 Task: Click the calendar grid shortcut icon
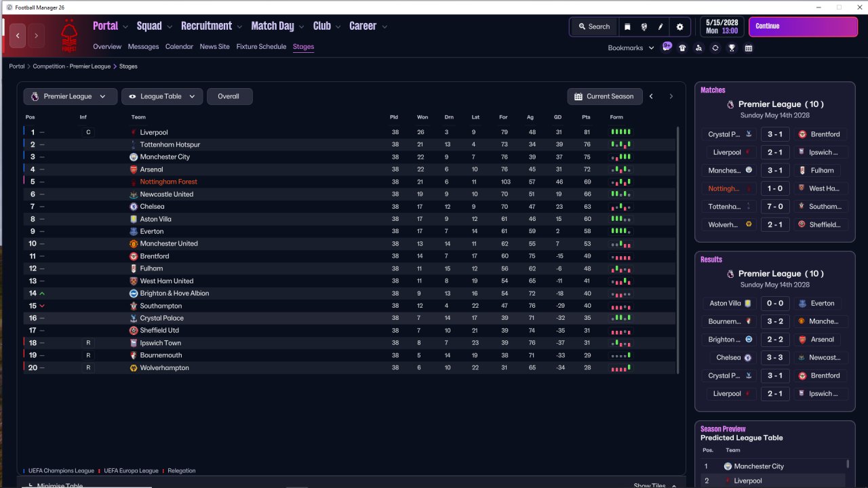tap(749, 48)
